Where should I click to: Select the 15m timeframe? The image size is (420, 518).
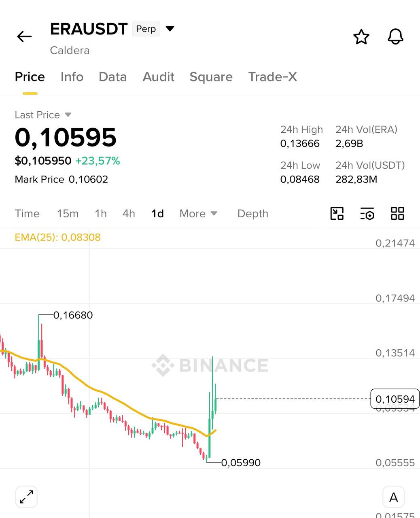click(x=68, y=213)
